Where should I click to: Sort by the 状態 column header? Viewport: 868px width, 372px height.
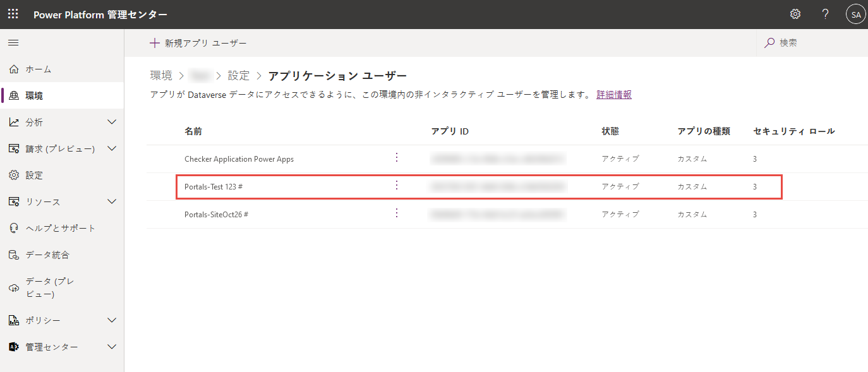pyautogui.click(x=610, y=131)
